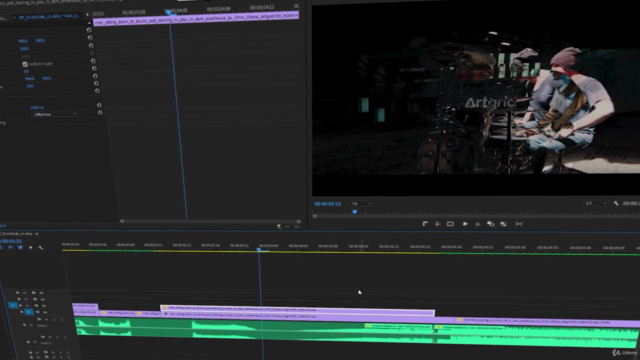Reset the 100.0 % opacity row

[x=99, y=105]
